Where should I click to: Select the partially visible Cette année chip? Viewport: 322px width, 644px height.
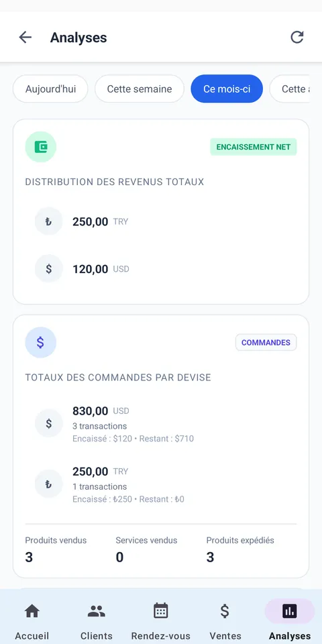[x=290, y=89]
